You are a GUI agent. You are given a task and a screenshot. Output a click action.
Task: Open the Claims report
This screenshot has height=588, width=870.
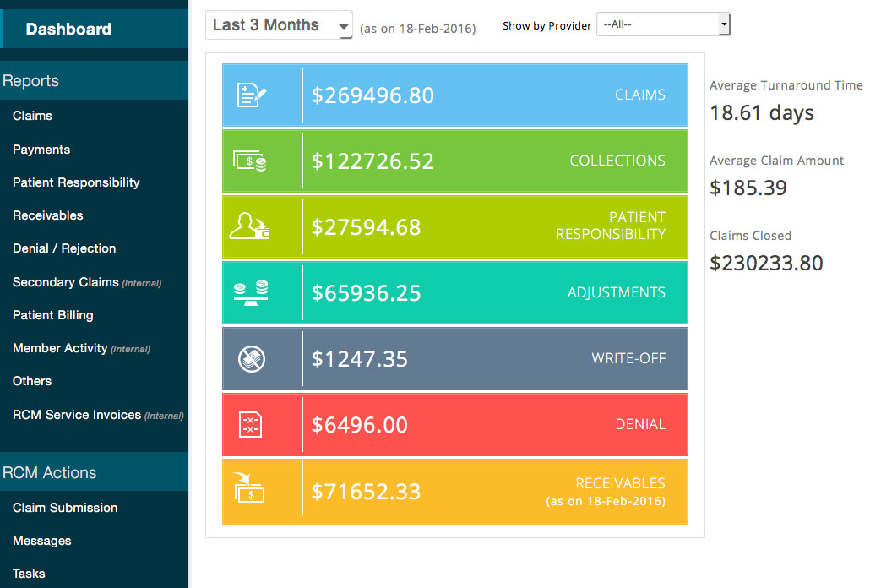click(x=32, y=116)
